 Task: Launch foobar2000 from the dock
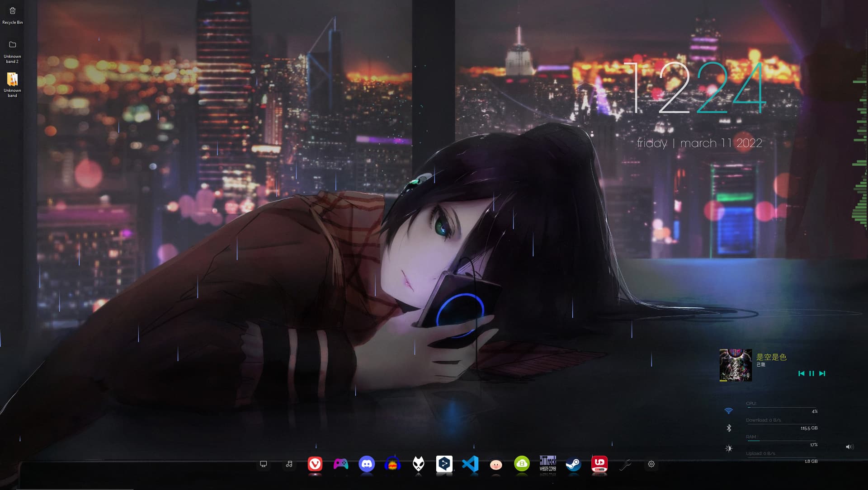(419, 464)
